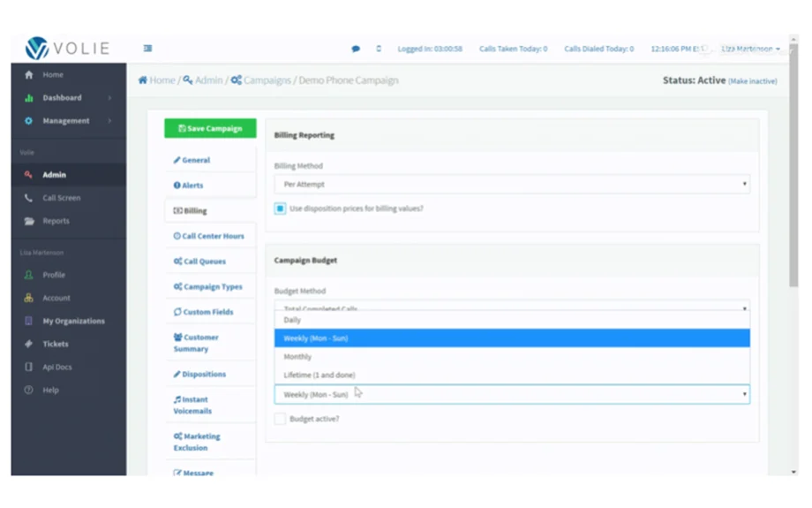The height and width of the screenshot is (508, 812).
Task: Check the Budget active checkbox
Action: [x=280, y=419]
